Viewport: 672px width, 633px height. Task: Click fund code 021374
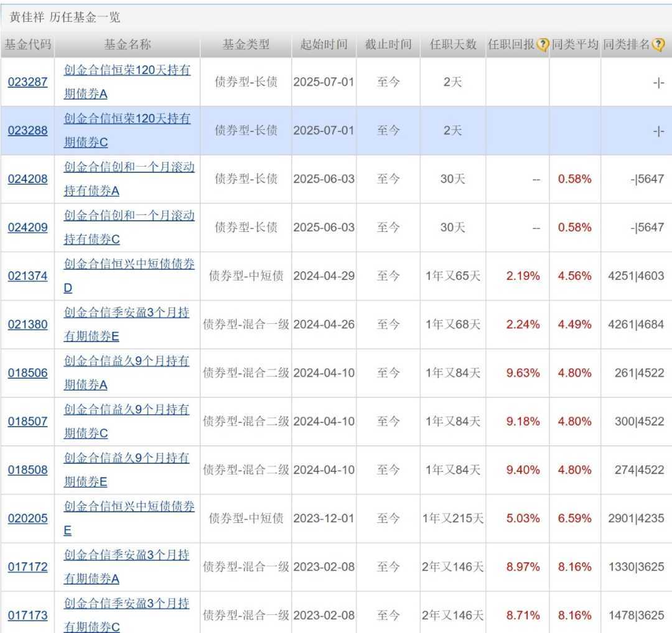click(x=27, y=276)
